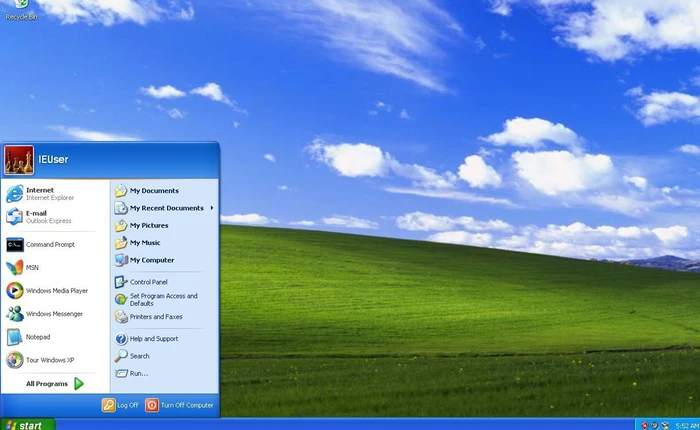Expand All Programs with the green arrow
This screenshot has width=700, height=430.
(x=79, y=384)
